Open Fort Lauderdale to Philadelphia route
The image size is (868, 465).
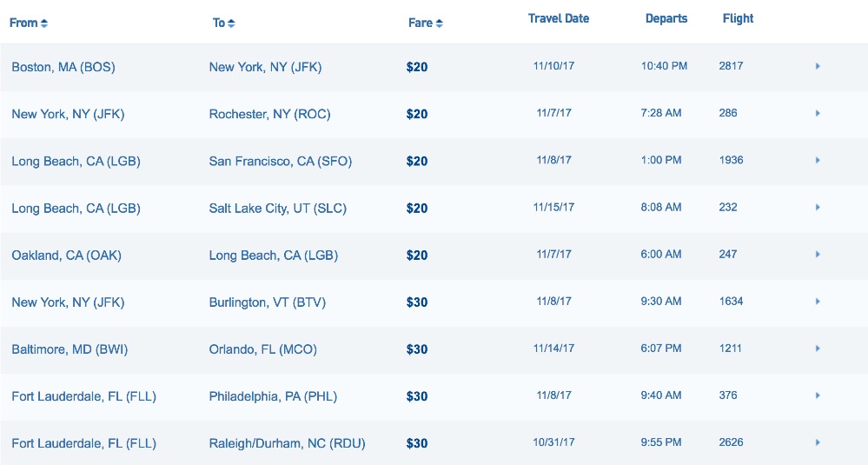83,396
